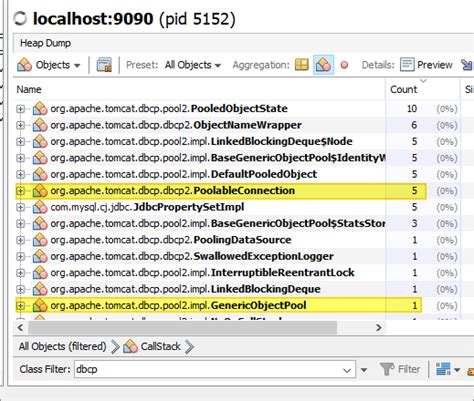This screenshot has width=474, height=401.
Task: Select the SwallowedExceptionLogger row text
Action: coord(192,256)
